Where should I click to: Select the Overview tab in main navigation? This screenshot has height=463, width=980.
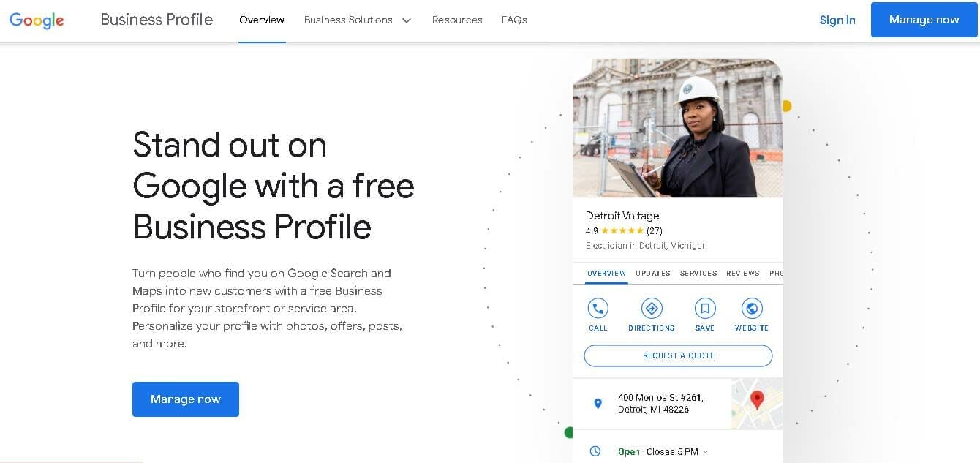click(x=261, y=20)
